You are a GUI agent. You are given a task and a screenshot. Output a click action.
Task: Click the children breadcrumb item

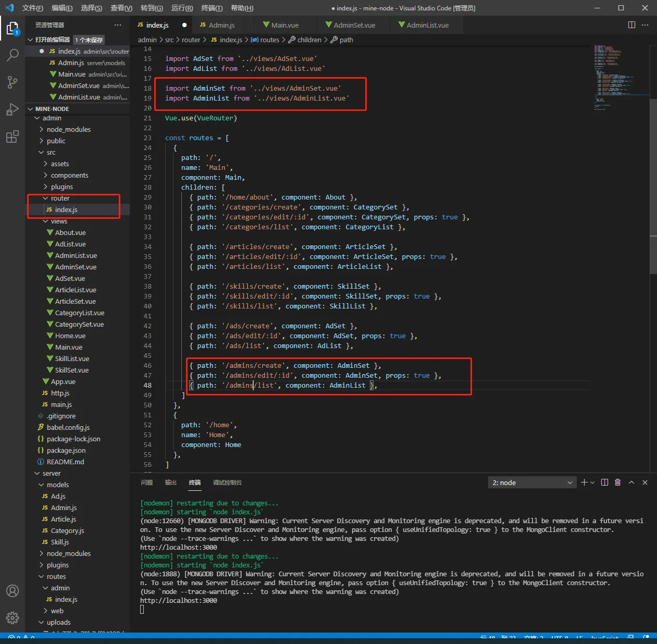309,40
